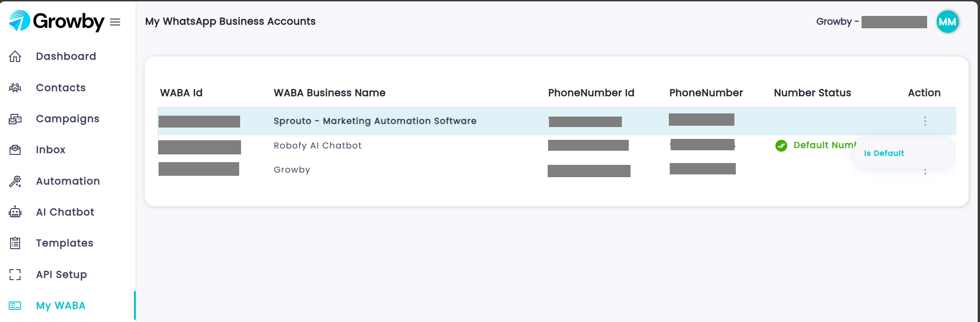Click the Inbox envelope icon
Image resolution: width=980 pixels, height=322 pixels.
(15, 150)
